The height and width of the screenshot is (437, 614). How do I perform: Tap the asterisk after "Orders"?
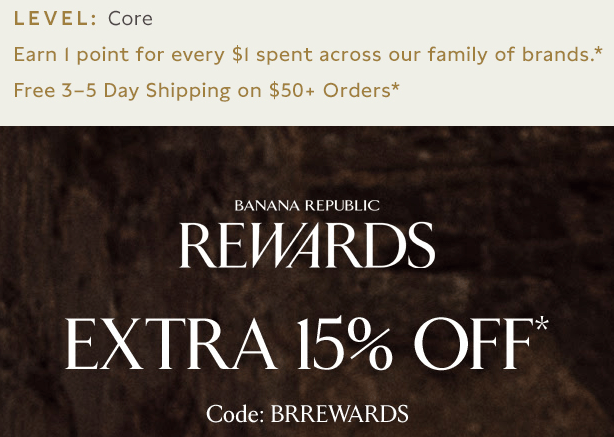coord(396,87)
